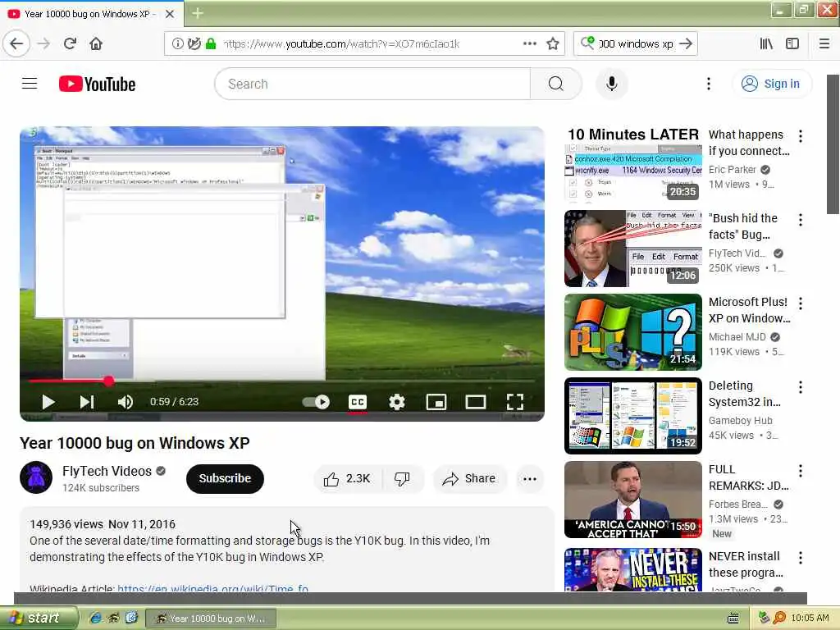Screen dimensions: 840x630
Task: Click the red progress bar scrubber
Action: (109, 381)
